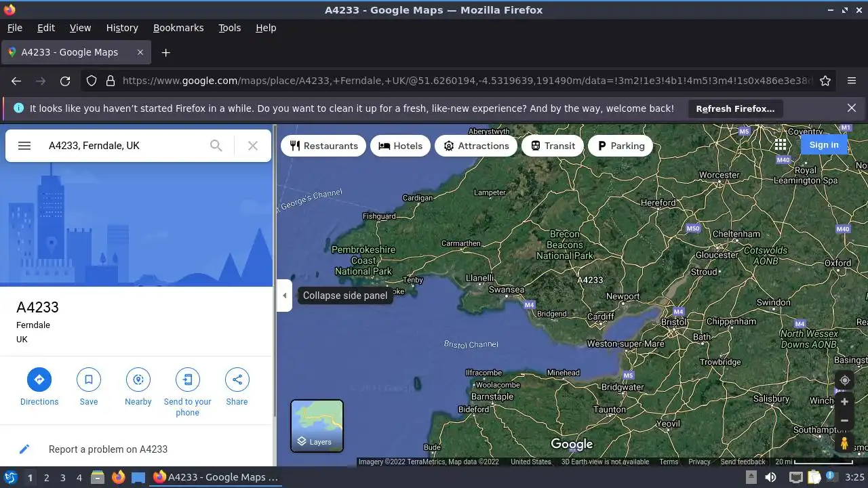Screen dimensions: 868x488
Task: Click the A4233 label on the map
Action: coord(590,280)
